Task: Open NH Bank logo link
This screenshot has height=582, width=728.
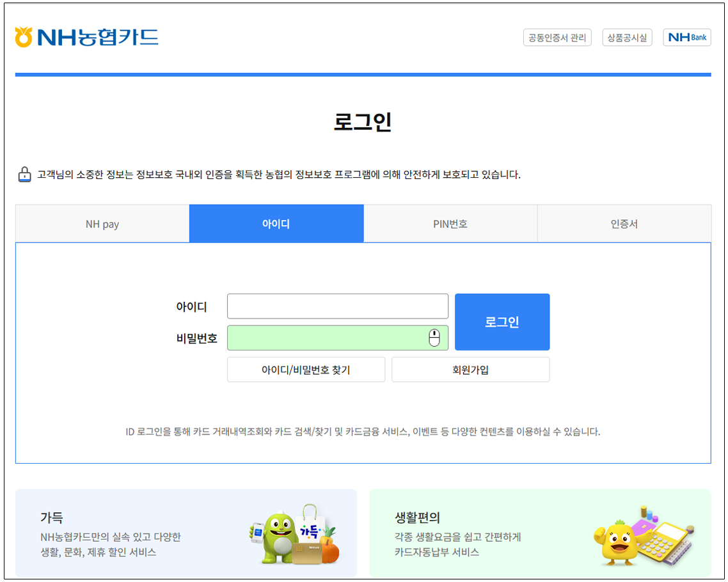Action: coord(686,37)
